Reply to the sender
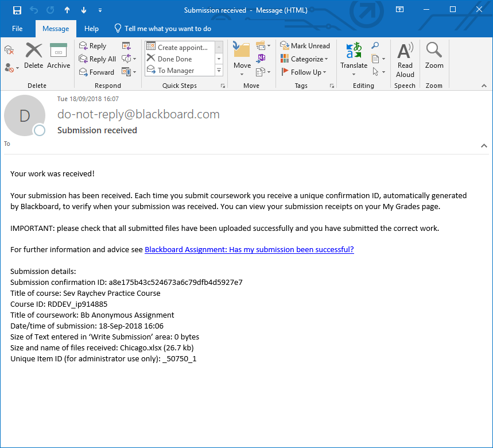The height and width of the screenshot is (448, 493). coord(93,46)
